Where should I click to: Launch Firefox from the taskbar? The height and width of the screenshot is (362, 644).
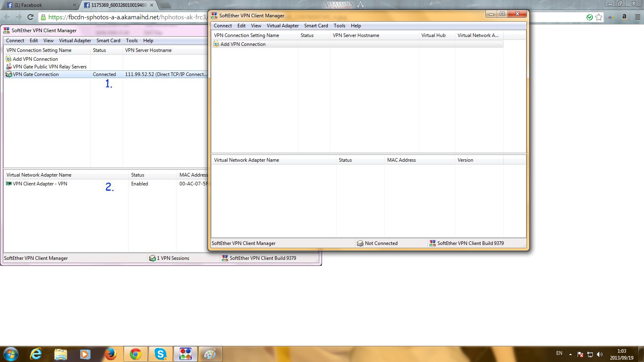pos(110,354)
